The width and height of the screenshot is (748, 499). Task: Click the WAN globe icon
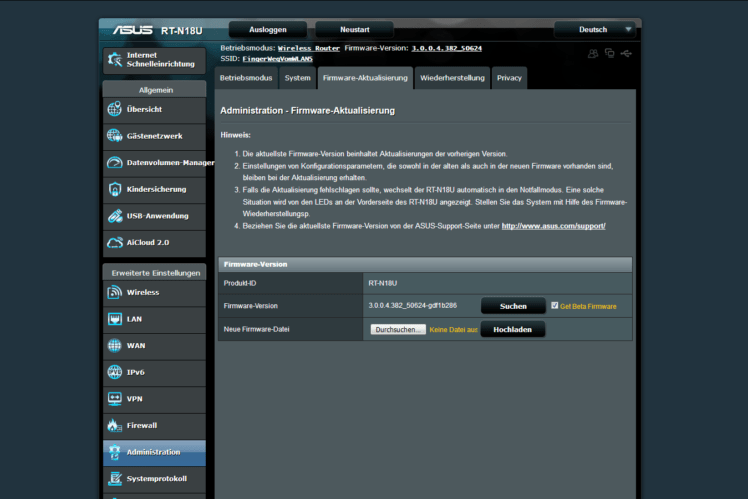(114, 346)
